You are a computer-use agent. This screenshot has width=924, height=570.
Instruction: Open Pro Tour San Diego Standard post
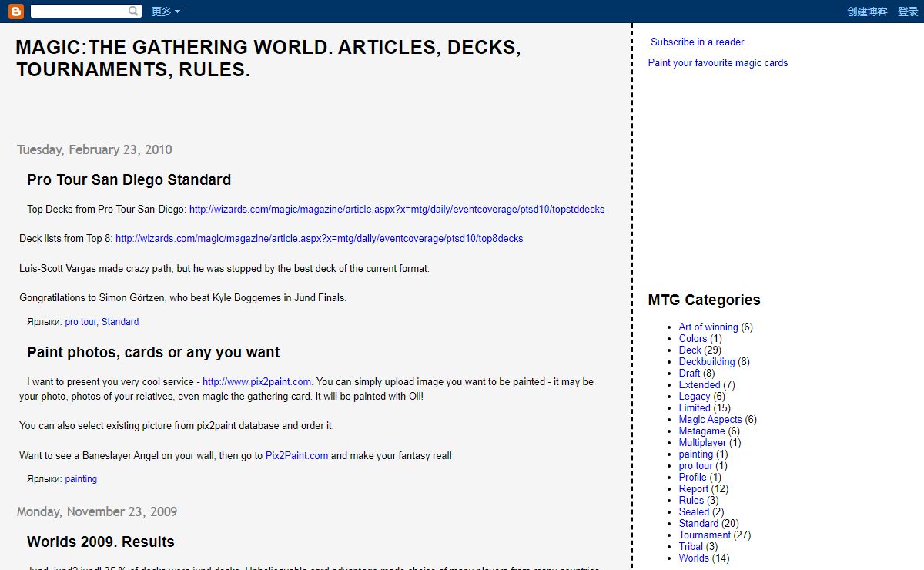129,179
